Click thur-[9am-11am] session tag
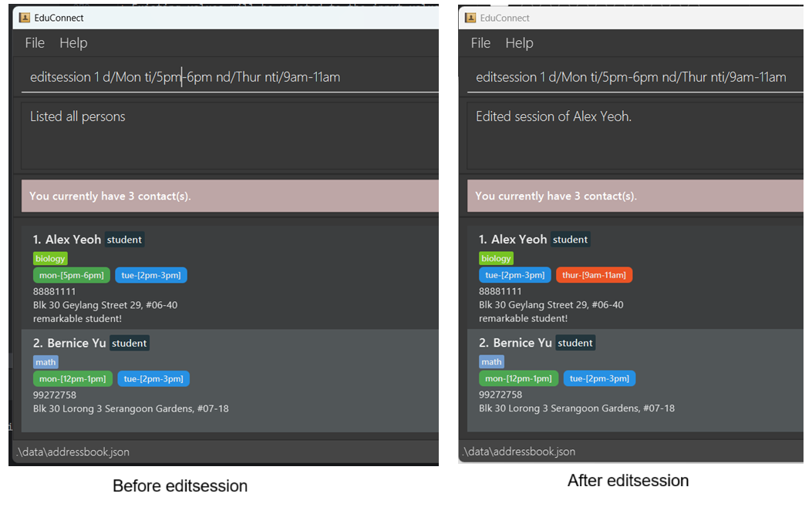This screenshot has height=507, width=812. click(594, 275)
